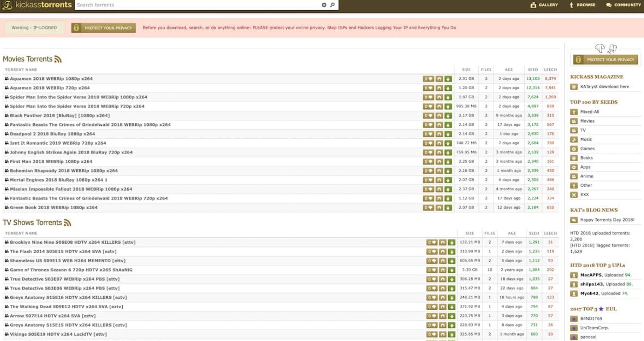Open the Community menu in the top bar
This screenshot has height=341, width=644.
[623, 5]
